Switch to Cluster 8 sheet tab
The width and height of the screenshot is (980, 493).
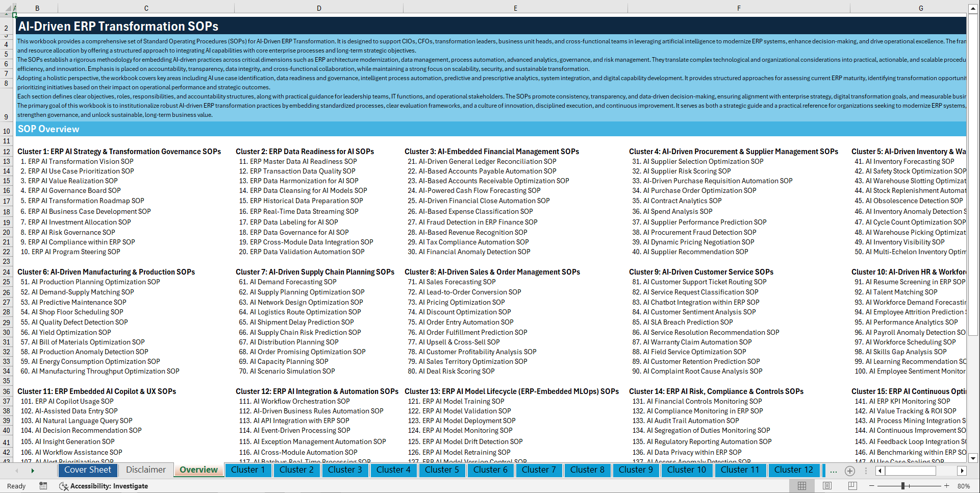[x=587, y=470]
